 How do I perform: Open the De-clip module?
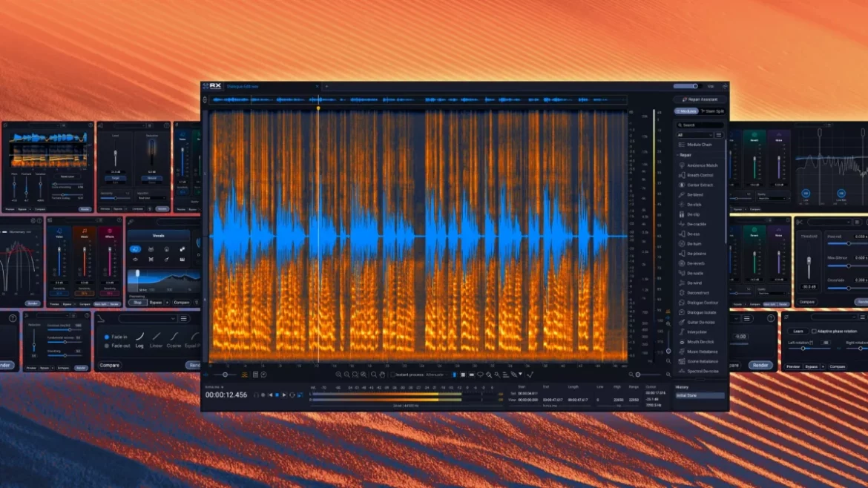690,214
